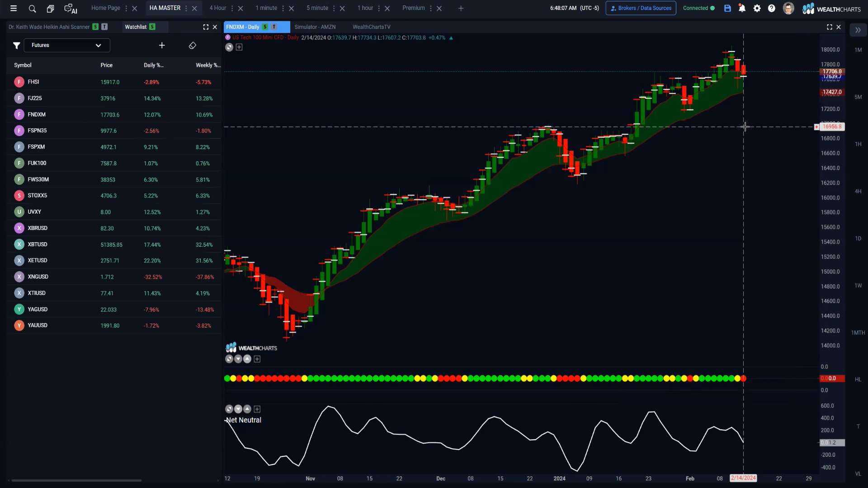The width and height of the screenshot is (868, 488).
Task: Click the FNDXM symbol circle icon in chart header
Action: click(228, 38)
